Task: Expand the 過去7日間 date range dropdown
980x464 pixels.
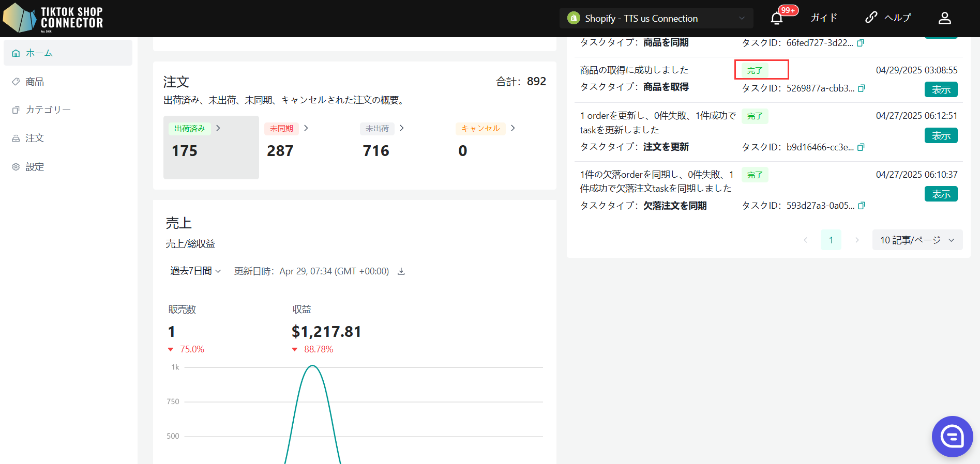Action: point(195,271)
